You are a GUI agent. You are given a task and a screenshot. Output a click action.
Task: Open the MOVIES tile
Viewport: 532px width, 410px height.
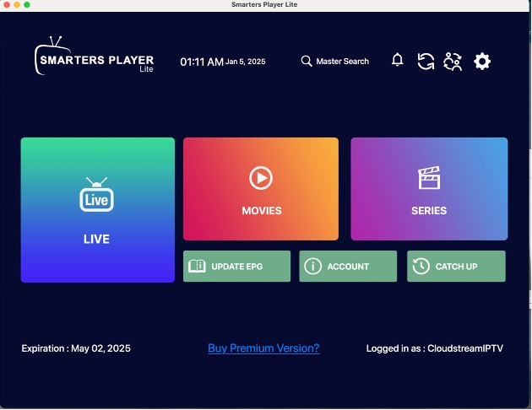pyautogui.click(x=261, y=189)
